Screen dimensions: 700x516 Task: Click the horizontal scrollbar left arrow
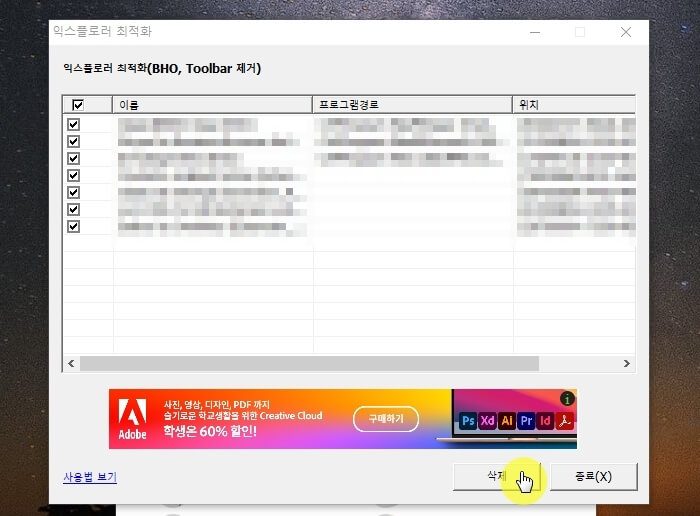click(x=71, y=363)
